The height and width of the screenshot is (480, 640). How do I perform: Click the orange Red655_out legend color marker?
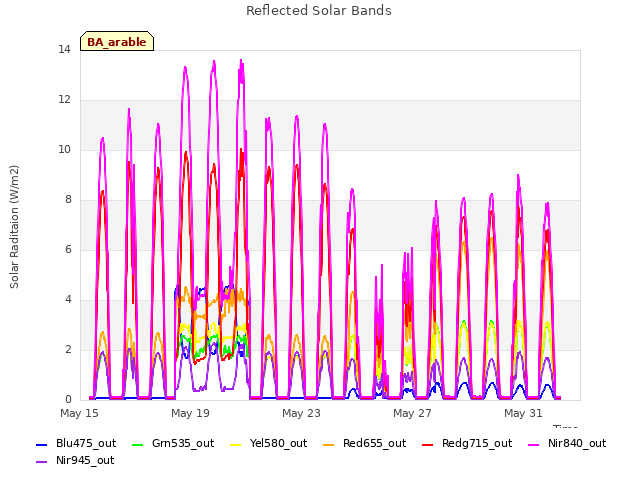[x=329, y=444]
